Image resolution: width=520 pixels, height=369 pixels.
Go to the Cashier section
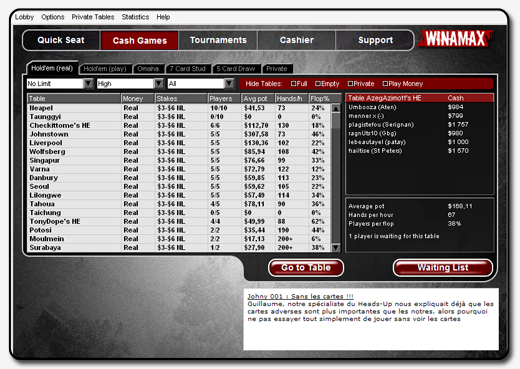297,40
